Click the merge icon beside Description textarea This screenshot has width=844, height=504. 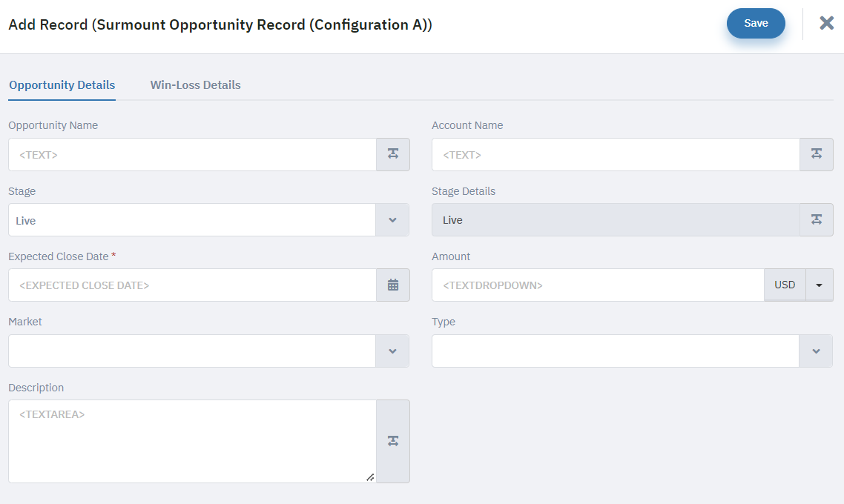[x=393, y=441]
